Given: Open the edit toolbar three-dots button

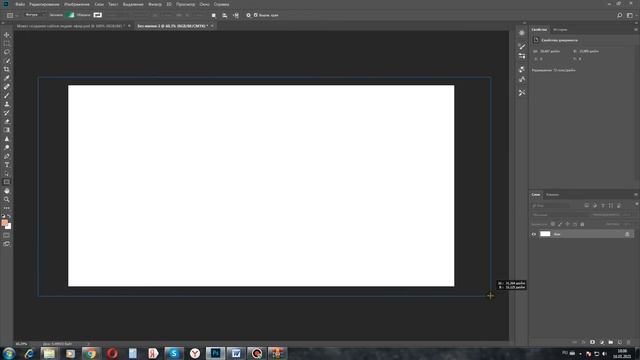Looking at the screenshot, I should pos(7,208).
